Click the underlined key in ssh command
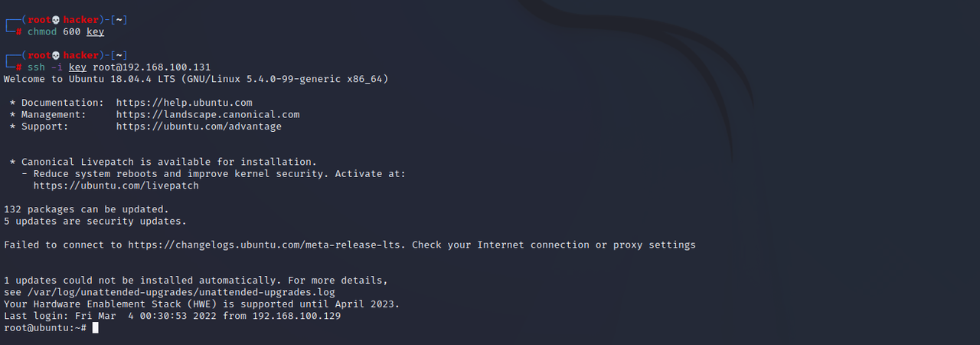Image resolution: width=980 pixels, height=345 pixels. 77,67
